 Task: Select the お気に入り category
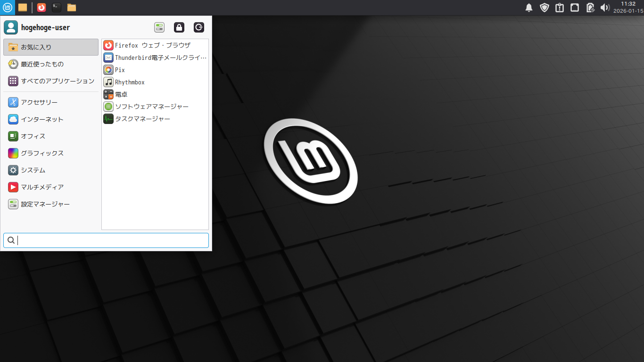[x=51, y=47]
